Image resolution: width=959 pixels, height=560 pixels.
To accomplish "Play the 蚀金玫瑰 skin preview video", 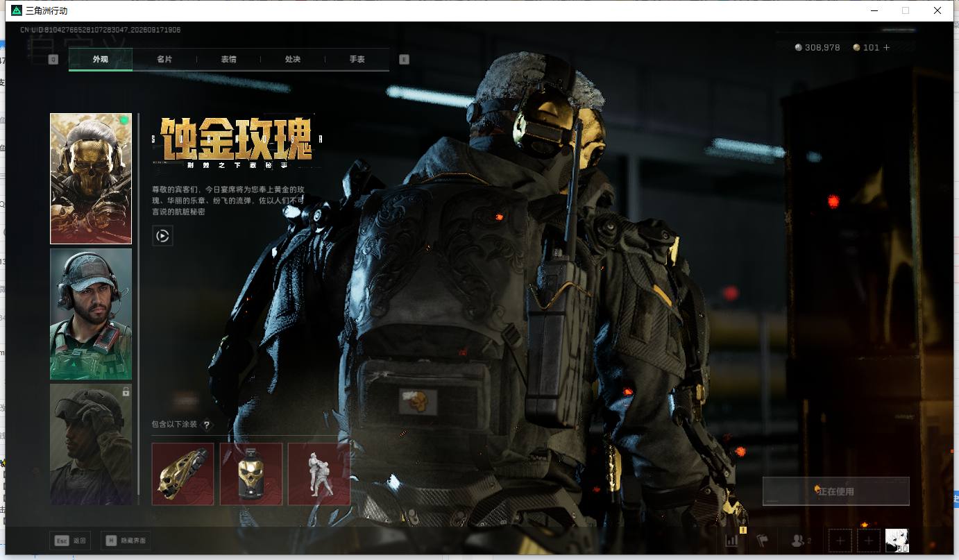I will coord(162,236).
